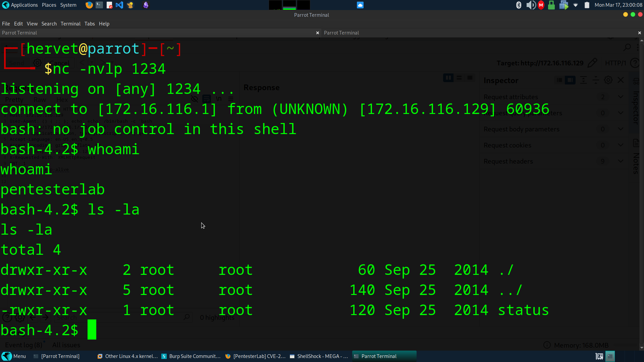
Task: Close the Inspector panel with the X icon
Action: click(x=621, y=80)
